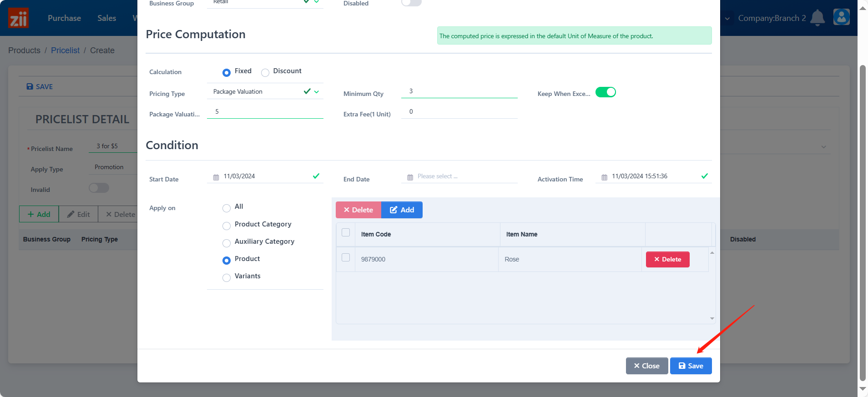
Task: Go to Products breadcrumb
Action: point(24,50)
